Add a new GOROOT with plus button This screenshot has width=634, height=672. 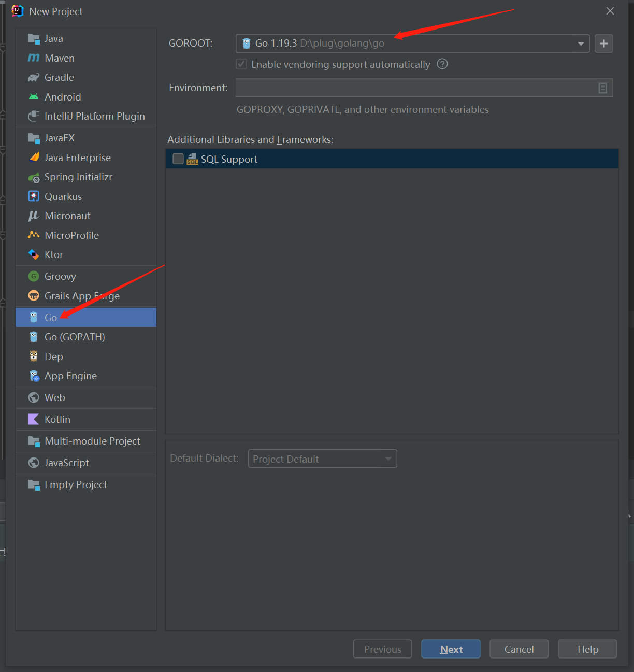click(604, 44)
